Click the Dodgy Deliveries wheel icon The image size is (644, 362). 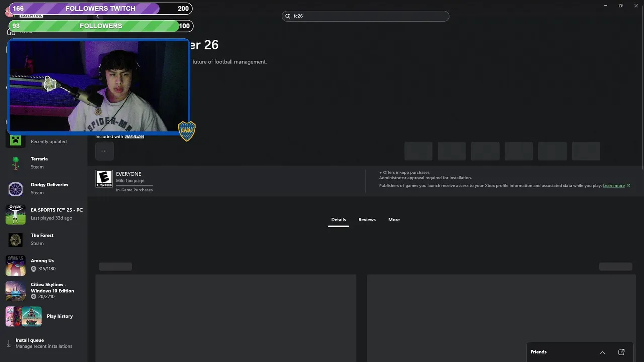[x=15, y=189]
